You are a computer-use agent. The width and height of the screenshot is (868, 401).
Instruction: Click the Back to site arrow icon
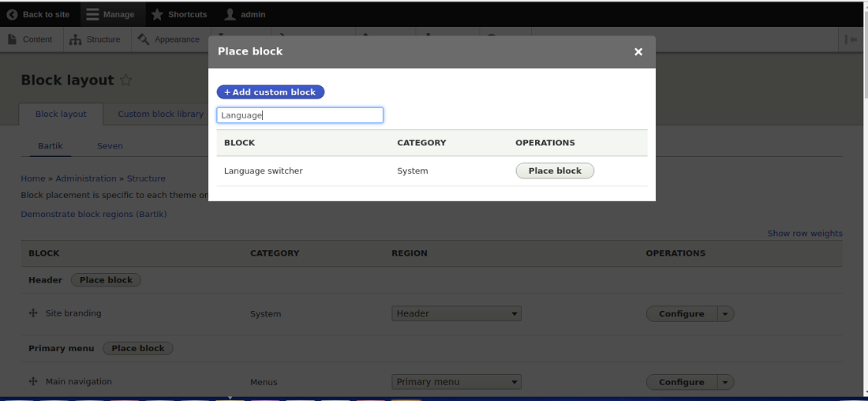pyautogui.click(x=12, y=14)
